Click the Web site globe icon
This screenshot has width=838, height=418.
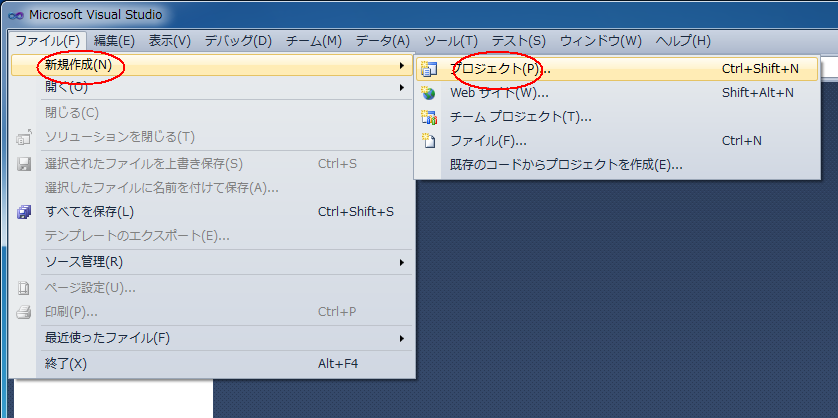[429, 93]
